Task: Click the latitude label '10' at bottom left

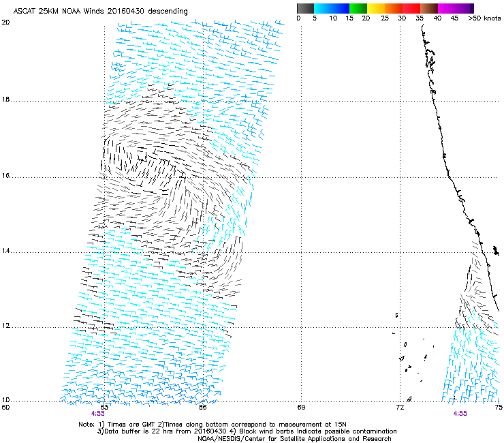Action: coord(5,400)
